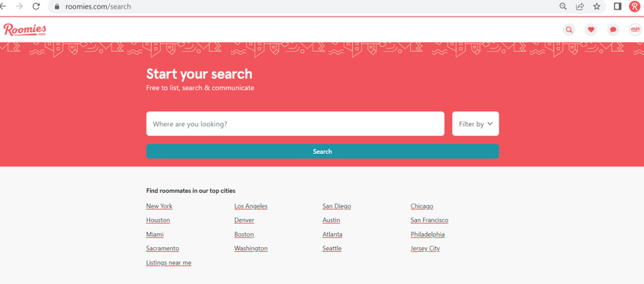The image size is (644, 284).
Task: Click 'Find roommates in our top cities' heading
Action: pos(191,191)
